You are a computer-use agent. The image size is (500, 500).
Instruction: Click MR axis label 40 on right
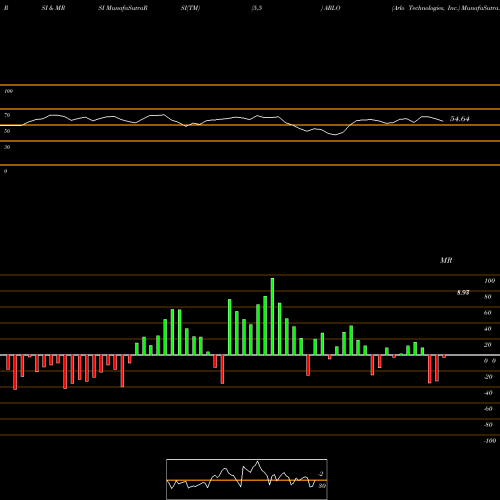488,329
